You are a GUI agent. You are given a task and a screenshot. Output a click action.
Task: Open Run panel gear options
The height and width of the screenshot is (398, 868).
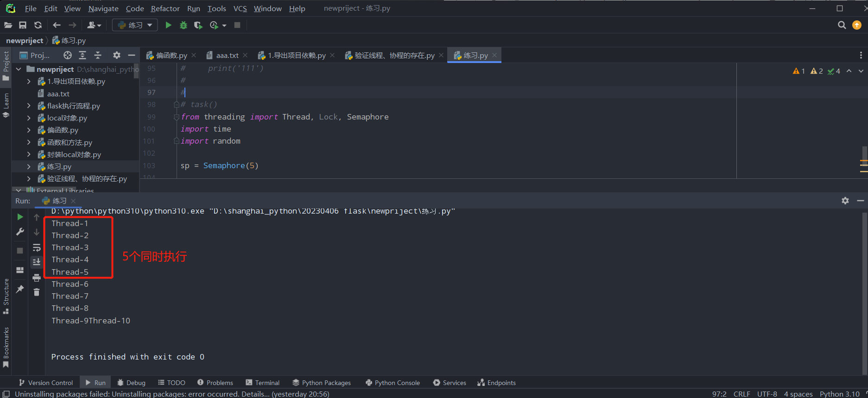point(845,201)
